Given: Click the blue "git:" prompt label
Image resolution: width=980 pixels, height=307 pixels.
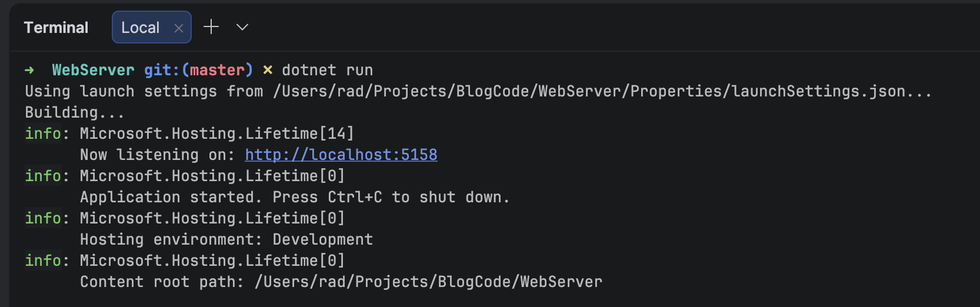Looking at the screenshot, I should click(x=162, y=70).
